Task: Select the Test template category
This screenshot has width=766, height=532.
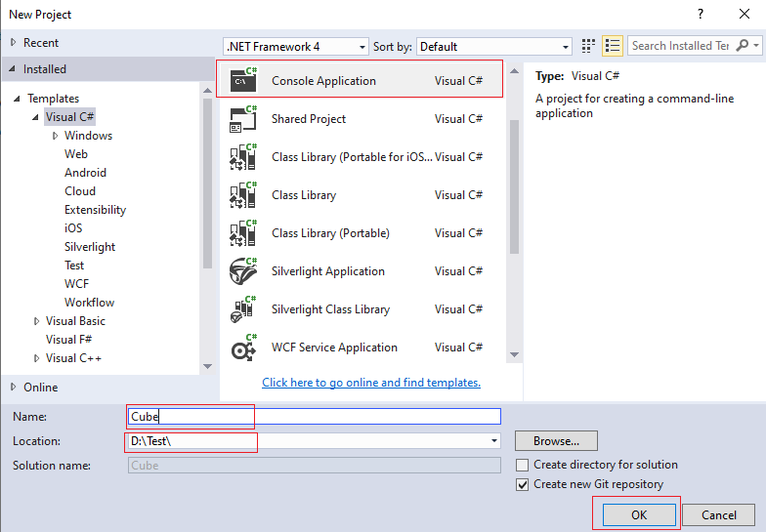Action: point(74,266)
